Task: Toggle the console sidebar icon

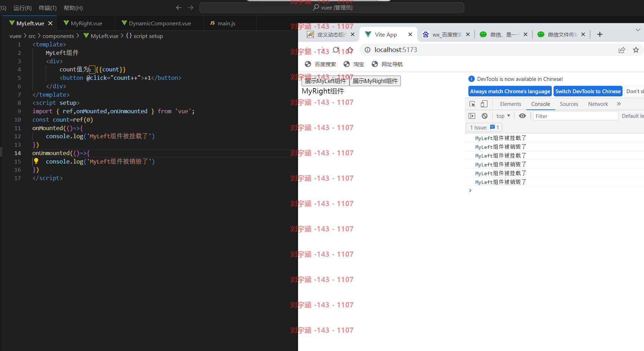Action: click(x=472, y=116)
